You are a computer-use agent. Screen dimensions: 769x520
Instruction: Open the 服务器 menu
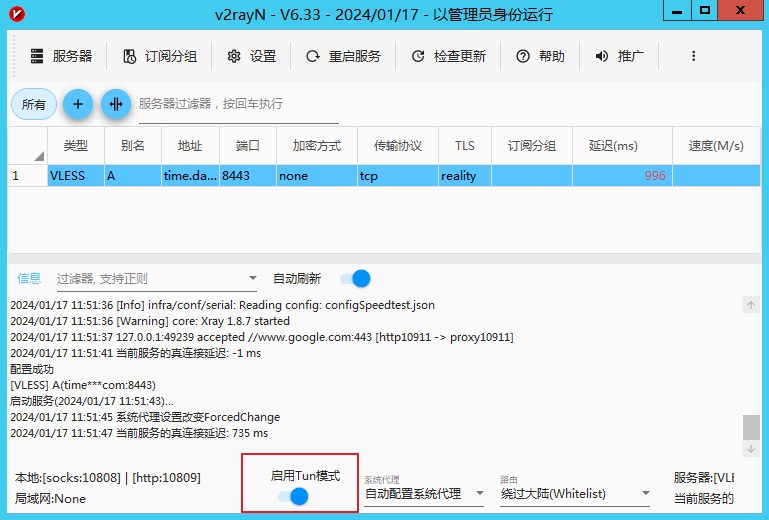tap(61, 56)
